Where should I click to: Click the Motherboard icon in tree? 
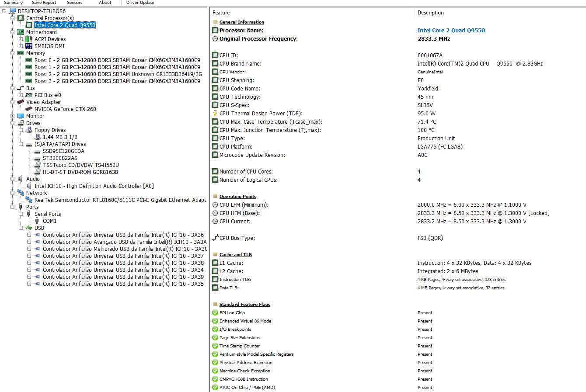(21, 32)
